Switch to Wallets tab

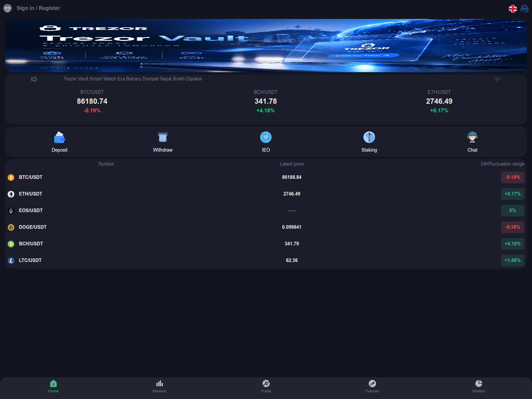click(x=479, y=386)
